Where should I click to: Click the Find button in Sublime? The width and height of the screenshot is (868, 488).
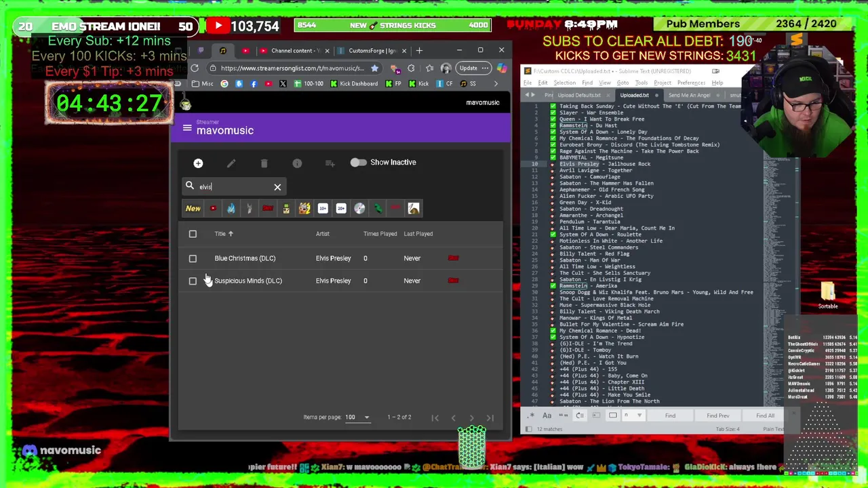670,415
